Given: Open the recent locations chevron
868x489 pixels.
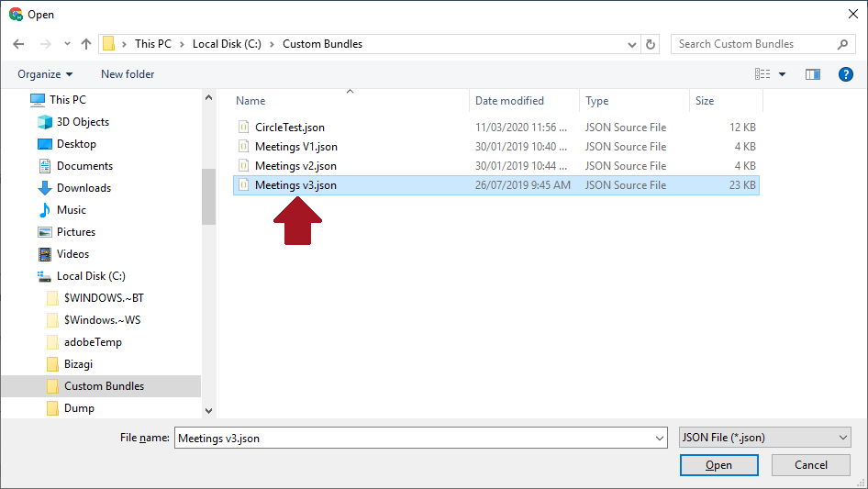Looking at the screenshot, I should coord(67,44).
